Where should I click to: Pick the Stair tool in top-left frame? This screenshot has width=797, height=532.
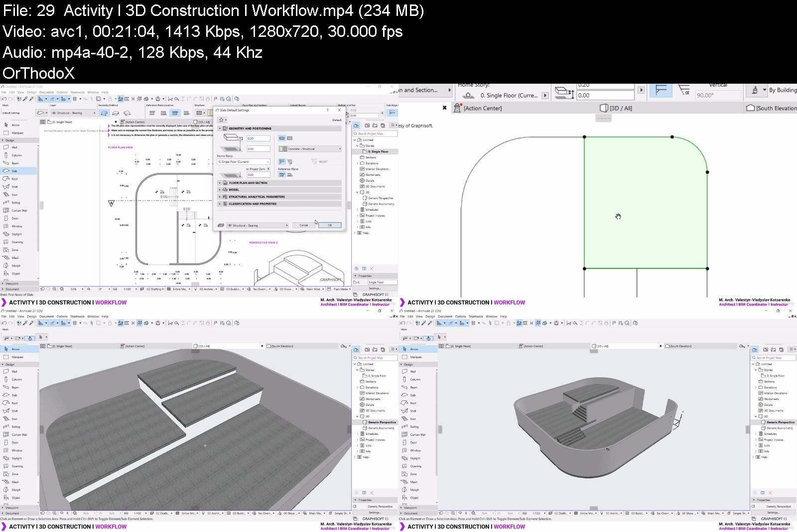14,195
